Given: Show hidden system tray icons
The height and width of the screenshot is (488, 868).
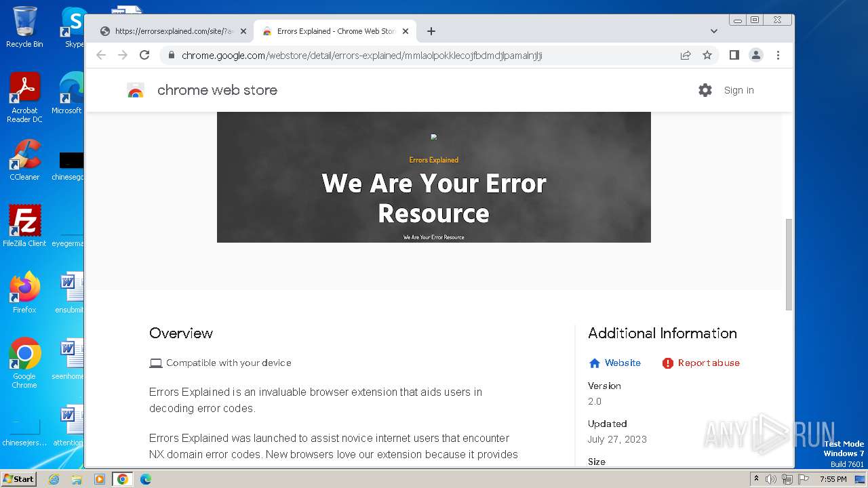Looking at the screenshot, I should click(757, 479).
